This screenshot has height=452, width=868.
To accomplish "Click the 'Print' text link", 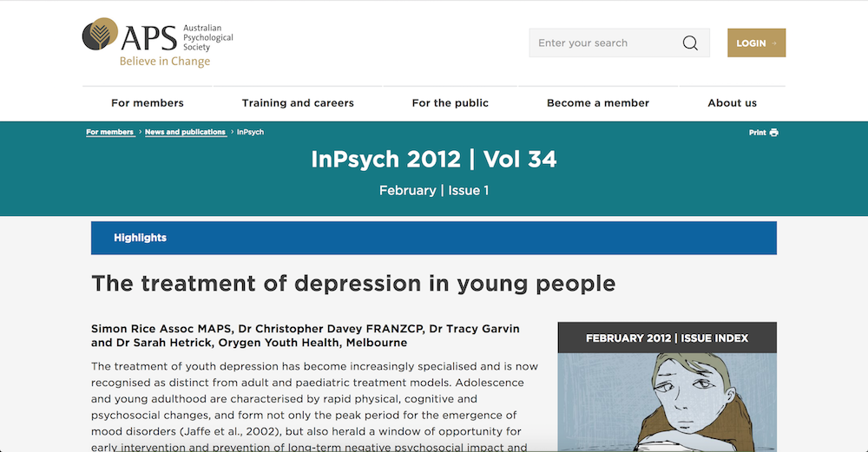I will coord(757,133).
